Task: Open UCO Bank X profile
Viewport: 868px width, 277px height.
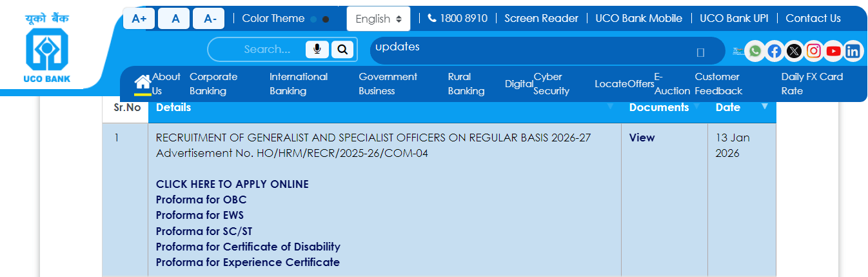Action: pyautogui.click(x=794, y=51)
